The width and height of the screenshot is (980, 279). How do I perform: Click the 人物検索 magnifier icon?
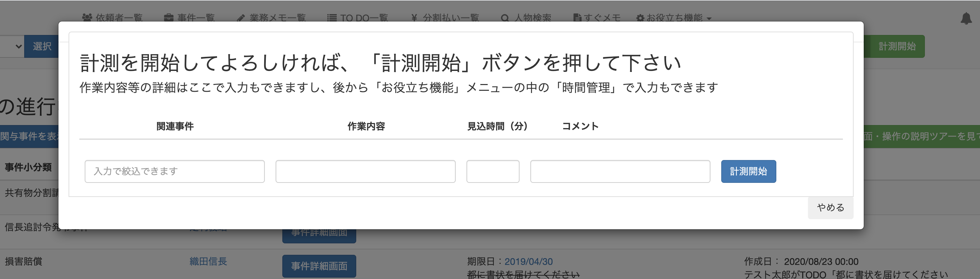[x=505, y=18]
